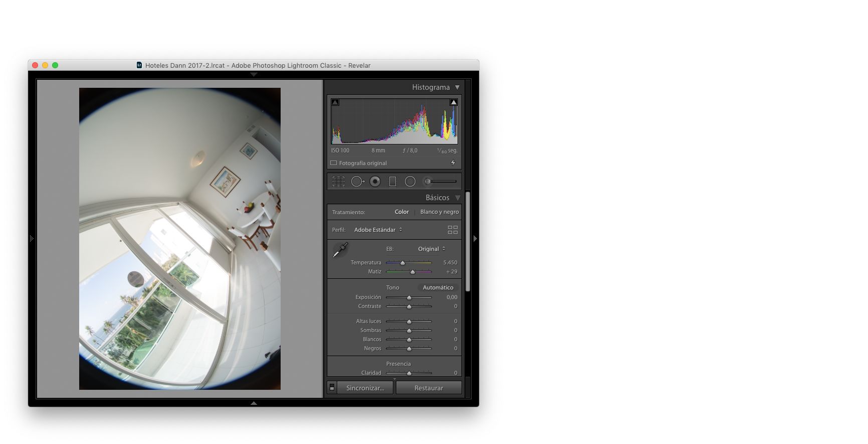The image size is (868, 444).
Task: Select the Graduated Filter tool
Action: (x=392, y=182)
